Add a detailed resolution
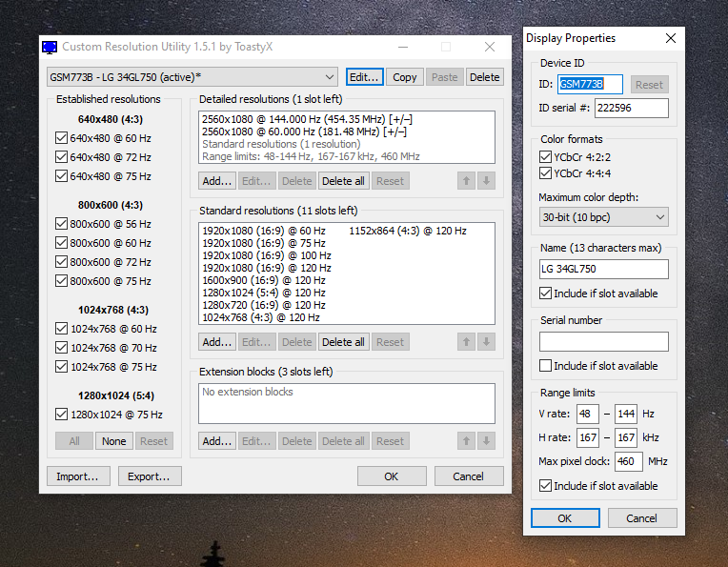This screenshot has width=728, height=567. (217, 181)
